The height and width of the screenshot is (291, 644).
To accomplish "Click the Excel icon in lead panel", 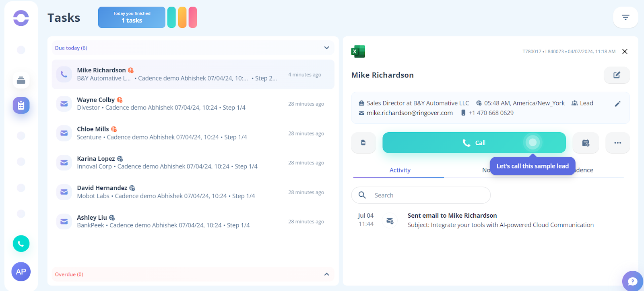I will [358, 52].
